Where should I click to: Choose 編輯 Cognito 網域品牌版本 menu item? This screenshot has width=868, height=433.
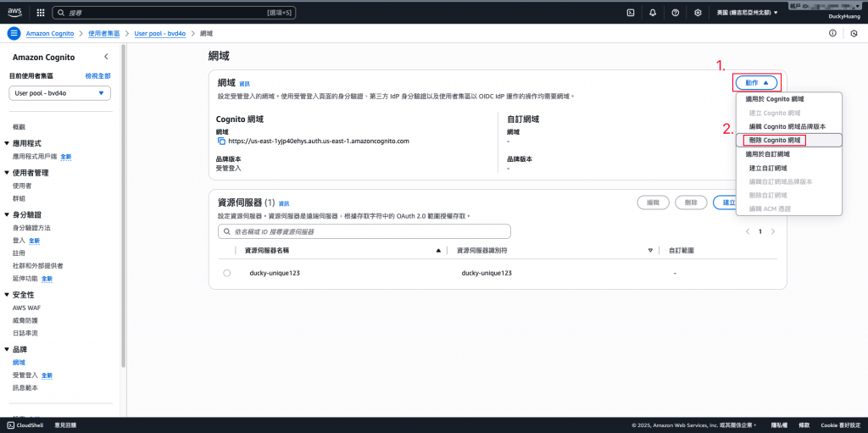pyautogui.click(x=789, y=126)
